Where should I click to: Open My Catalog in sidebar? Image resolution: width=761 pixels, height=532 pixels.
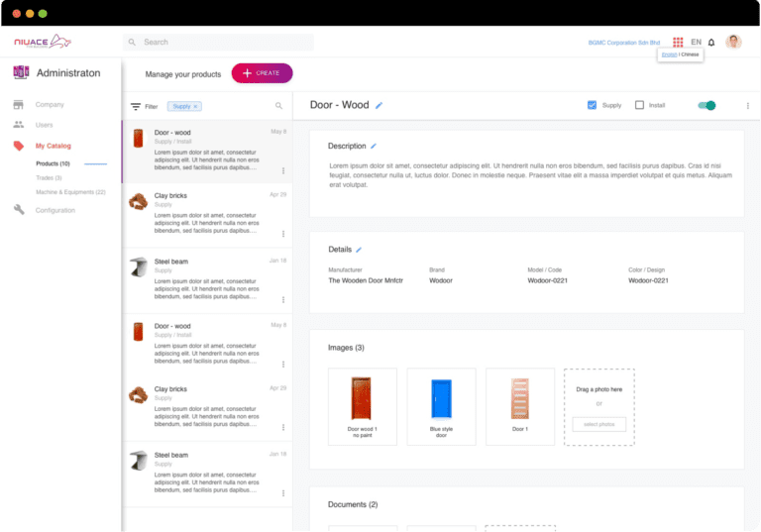[53, 146]
